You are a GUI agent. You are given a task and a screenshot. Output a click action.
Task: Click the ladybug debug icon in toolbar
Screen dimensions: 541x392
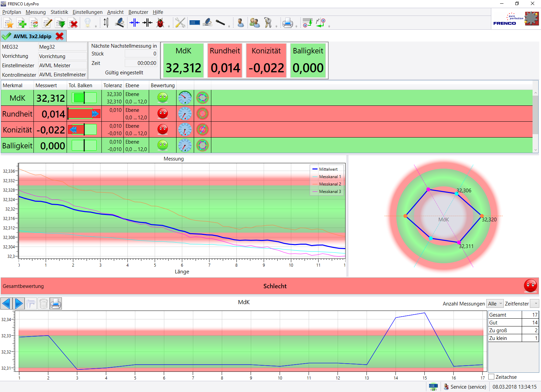click(x=160, y=23)
